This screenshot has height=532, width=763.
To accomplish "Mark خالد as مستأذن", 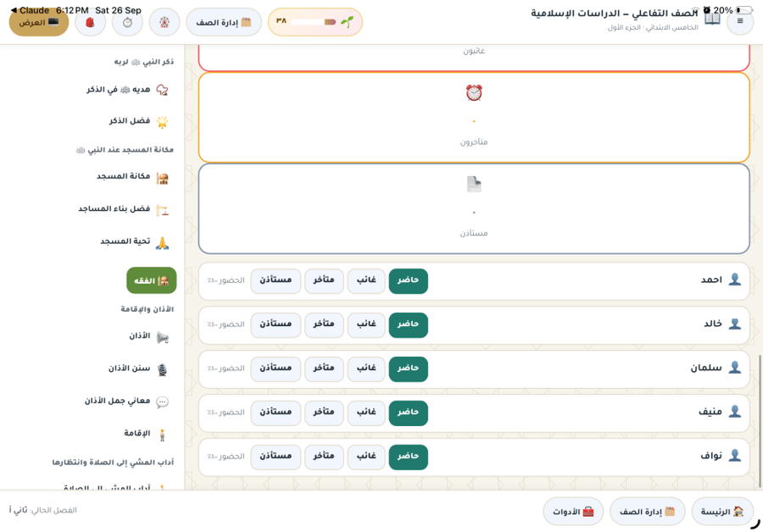I will point(276,324).
